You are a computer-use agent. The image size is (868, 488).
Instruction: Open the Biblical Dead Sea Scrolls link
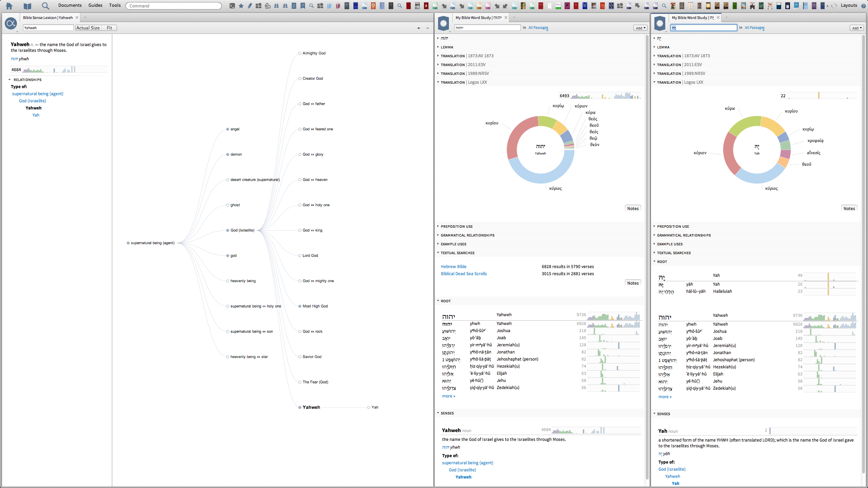point(463,273)
